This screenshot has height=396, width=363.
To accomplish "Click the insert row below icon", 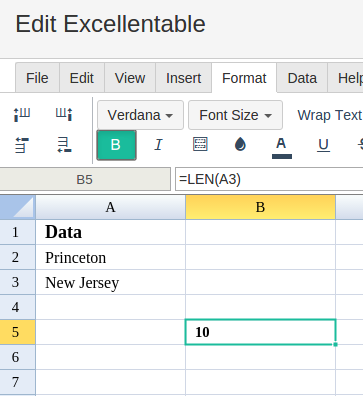I will (64, 145).
